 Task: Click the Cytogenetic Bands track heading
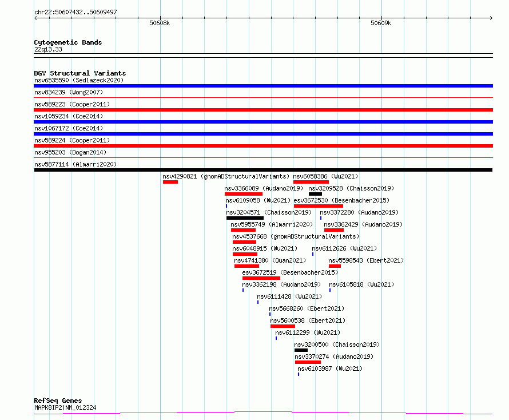point(68,42)
